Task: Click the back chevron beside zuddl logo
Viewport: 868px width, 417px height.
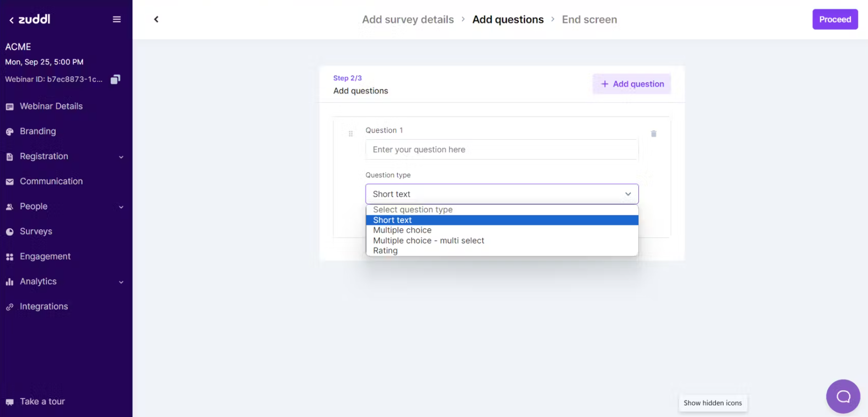Action: point(11,20)
